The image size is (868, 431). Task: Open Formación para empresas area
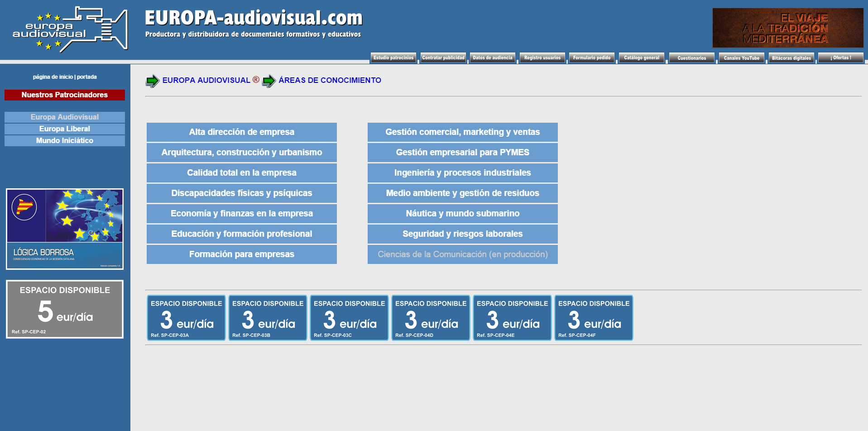(x=242, y=254)
